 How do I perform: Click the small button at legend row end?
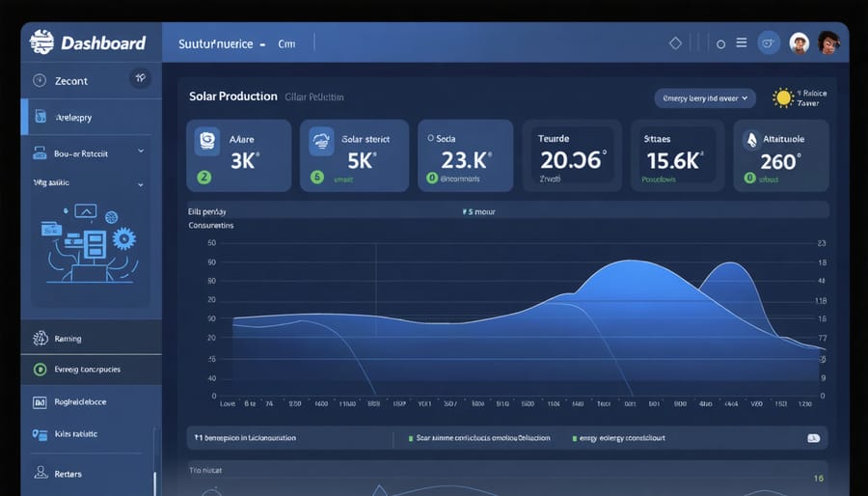tap(814, 438)
